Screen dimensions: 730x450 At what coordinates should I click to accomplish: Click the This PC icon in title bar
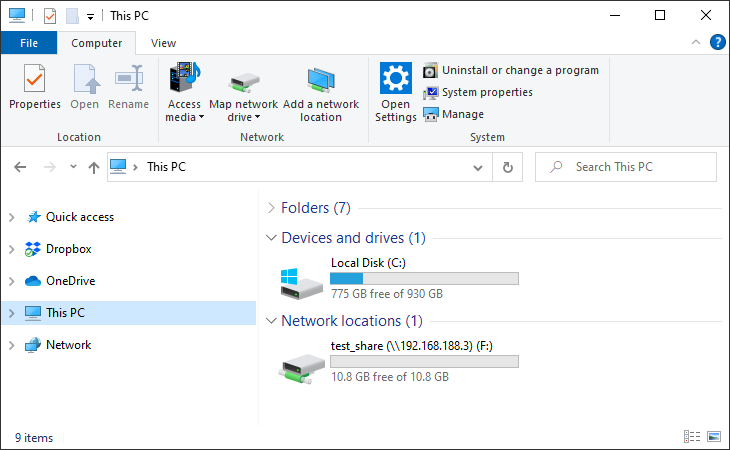pyautogui.click(x=17, y=15)
